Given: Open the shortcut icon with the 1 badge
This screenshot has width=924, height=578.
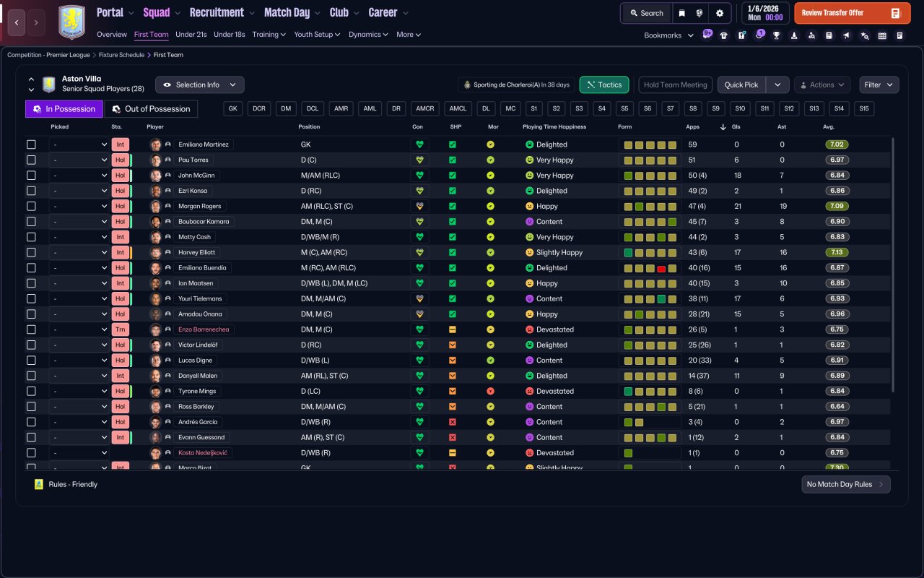Looking at the screenshot, I should (x=759, y=35).
